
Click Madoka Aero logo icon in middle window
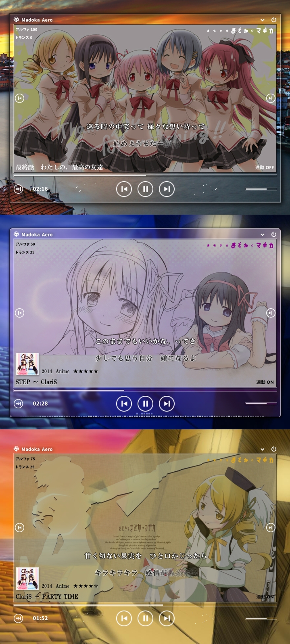pyautogui.click(x=16, y=234)
